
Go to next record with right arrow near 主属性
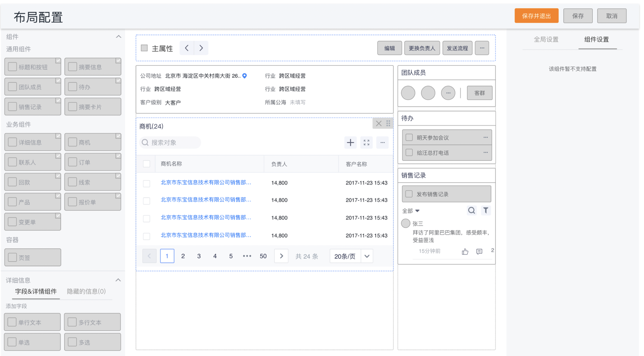201,48
